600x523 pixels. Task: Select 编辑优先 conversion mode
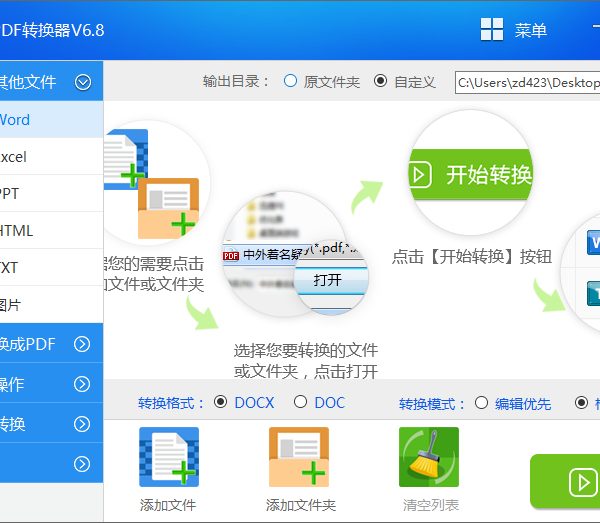(x=482, y=403)
